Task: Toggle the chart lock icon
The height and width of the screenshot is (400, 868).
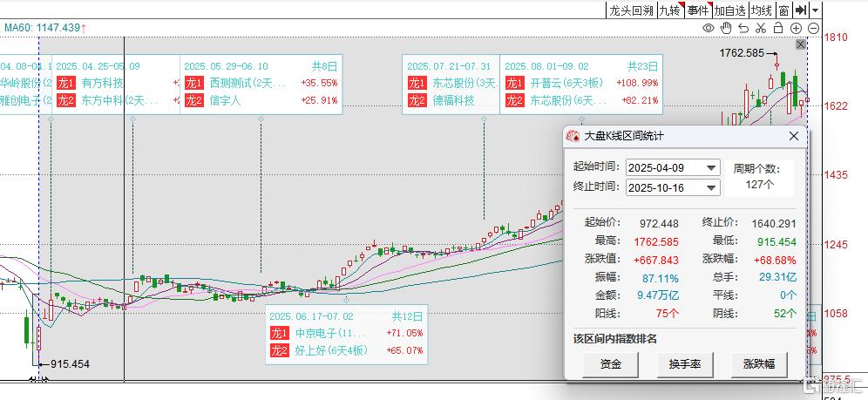Action: 778,28
